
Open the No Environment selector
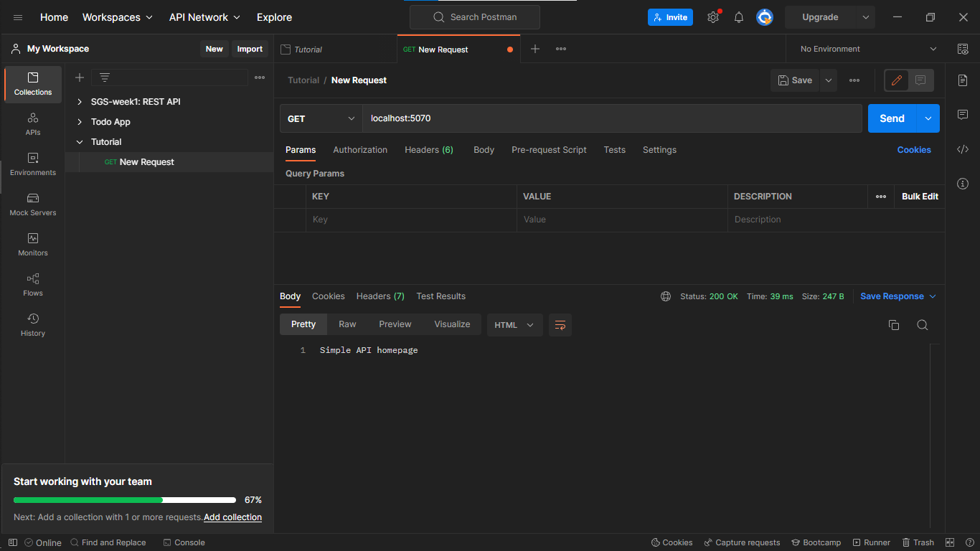(x=867, y=49)
